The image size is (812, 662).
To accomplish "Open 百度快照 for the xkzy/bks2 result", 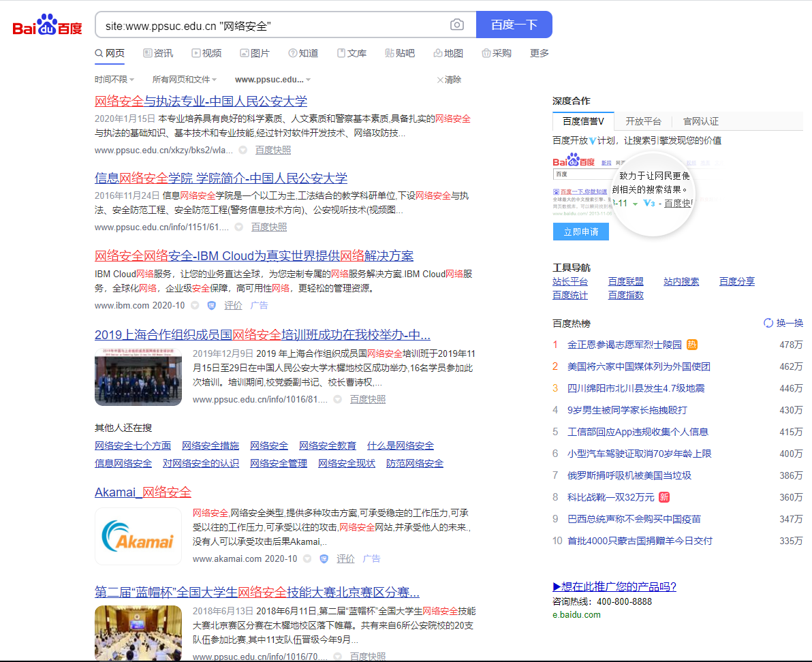I will [x=273, y=150].
